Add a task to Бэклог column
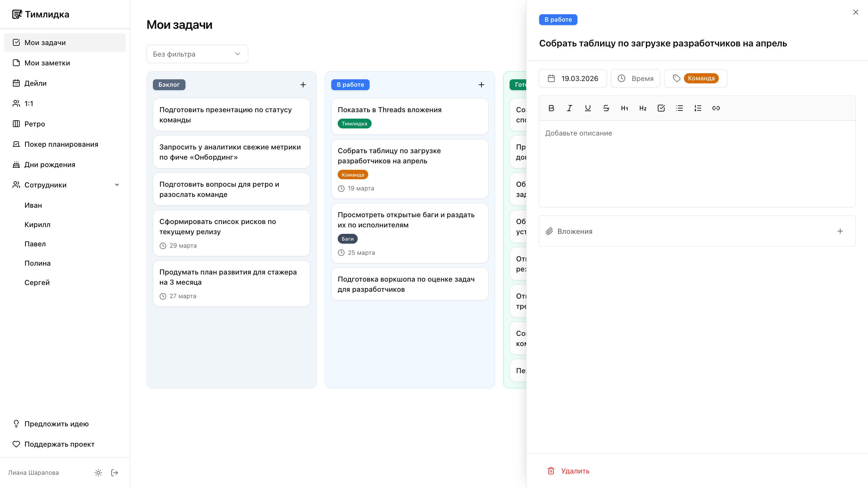 (303, 85)
